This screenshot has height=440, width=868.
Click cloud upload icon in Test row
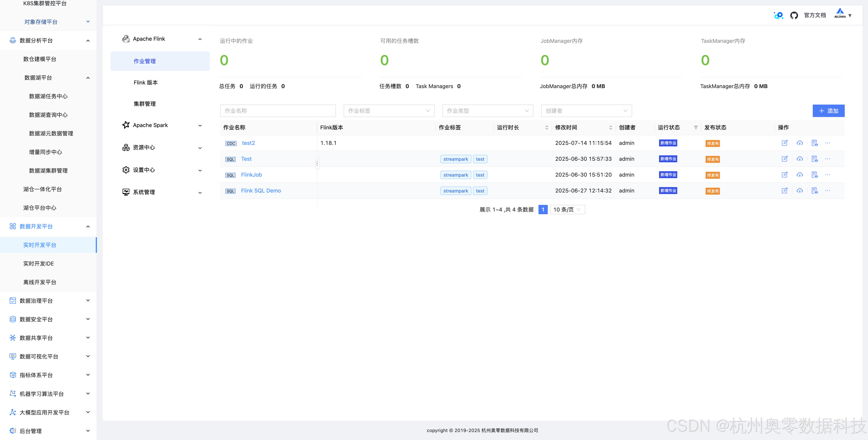click(x=800, y=159)
